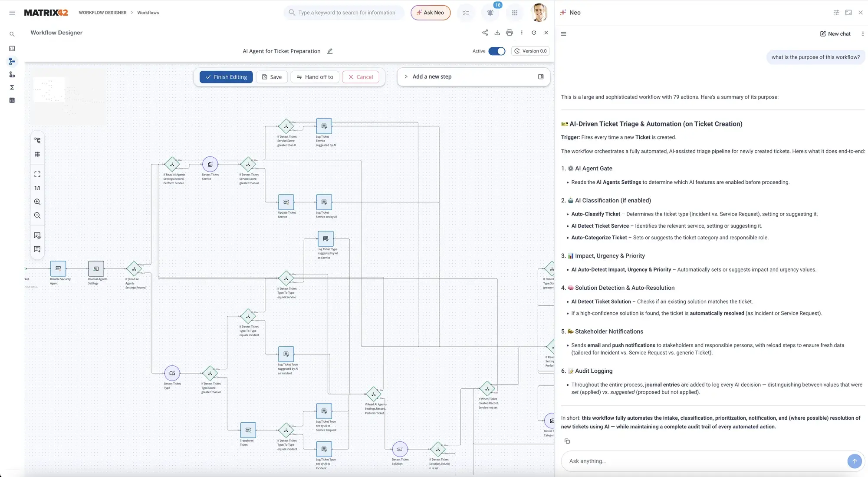Click the add comment icon on canvas toolbar
Image resolution: width=868 pixels, height=477 pixels.
tap(37, 249)
